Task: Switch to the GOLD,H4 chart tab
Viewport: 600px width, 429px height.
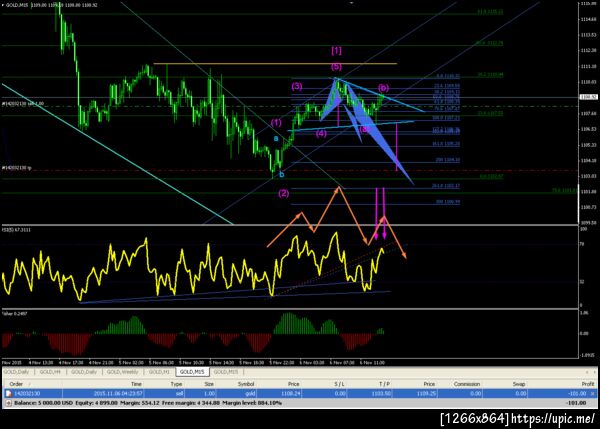Action: point(50,372)
